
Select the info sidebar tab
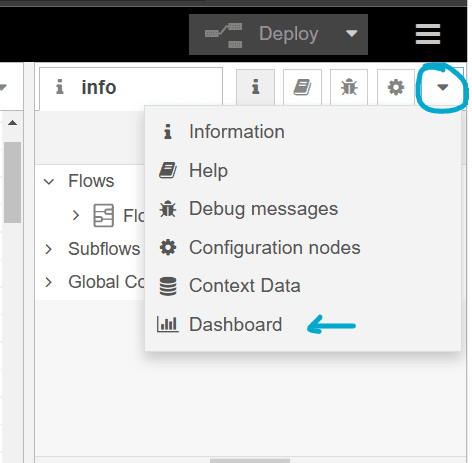point(131,88)
